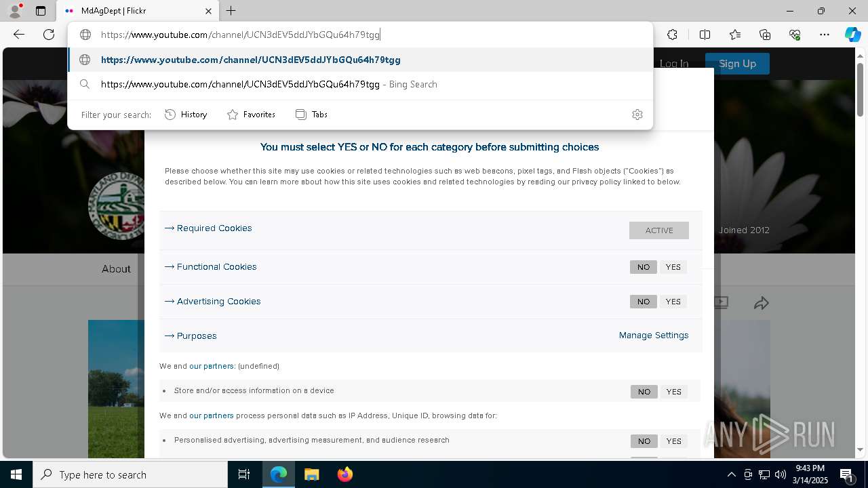The image size is (868, 488).
Task: Click the Flickr share arrow icon
Action: [761, 303]
